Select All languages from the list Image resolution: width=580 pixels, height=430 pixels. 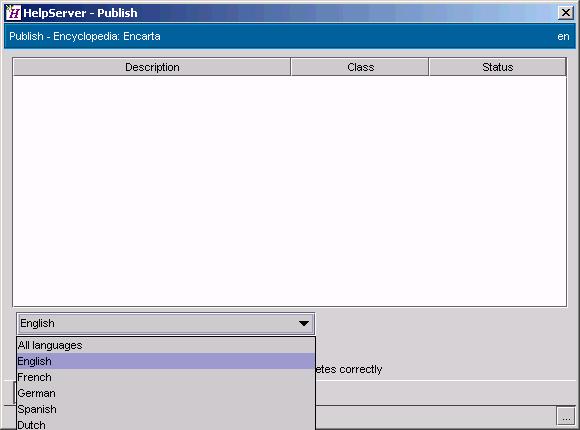tap(166, 345)
